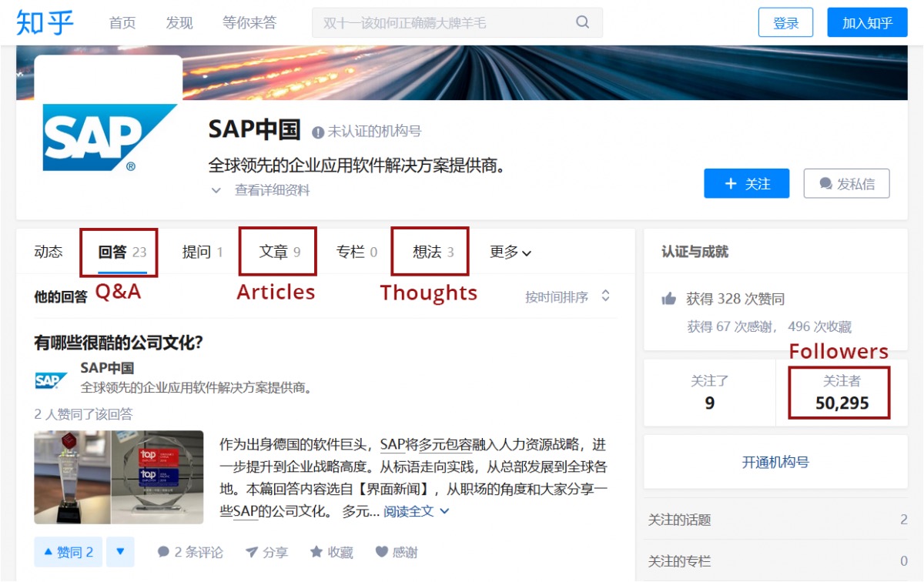Switch to the 想法 thoughts tab
924x582 pixels.
pyautogui.click(x=434, y=252)
